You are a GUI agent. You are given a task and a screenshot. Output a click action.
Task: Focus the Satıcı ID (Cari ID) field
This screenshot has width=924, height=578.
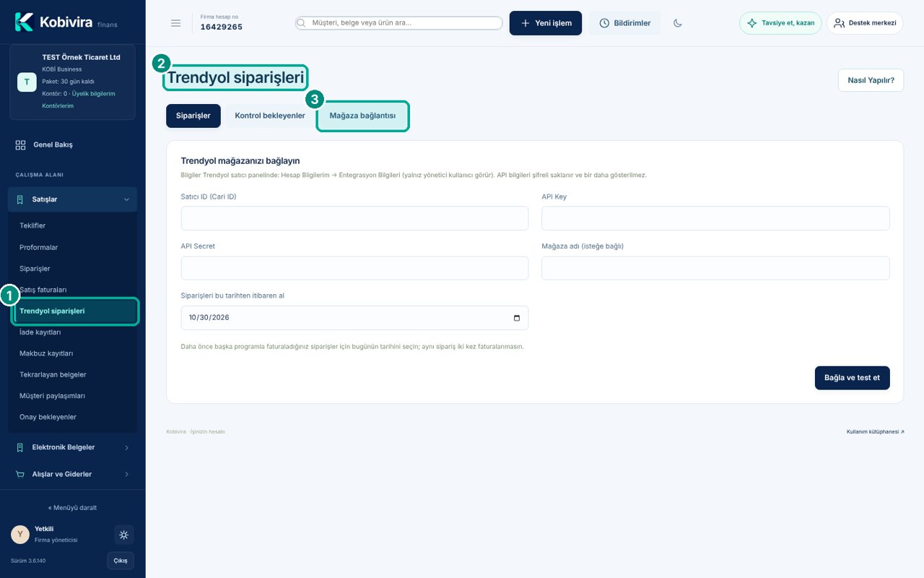tap(354, 218)
